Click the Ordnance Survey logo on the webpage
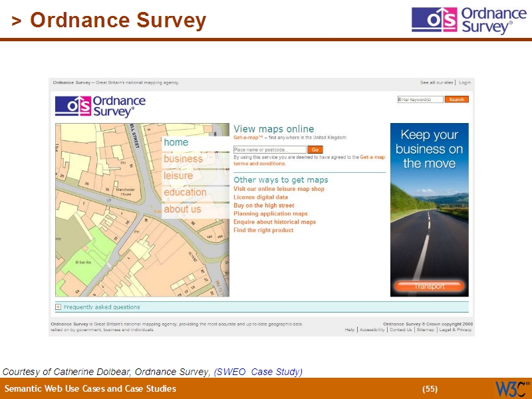This screenshot has height=399, width=532. click(x=100, y=106)
